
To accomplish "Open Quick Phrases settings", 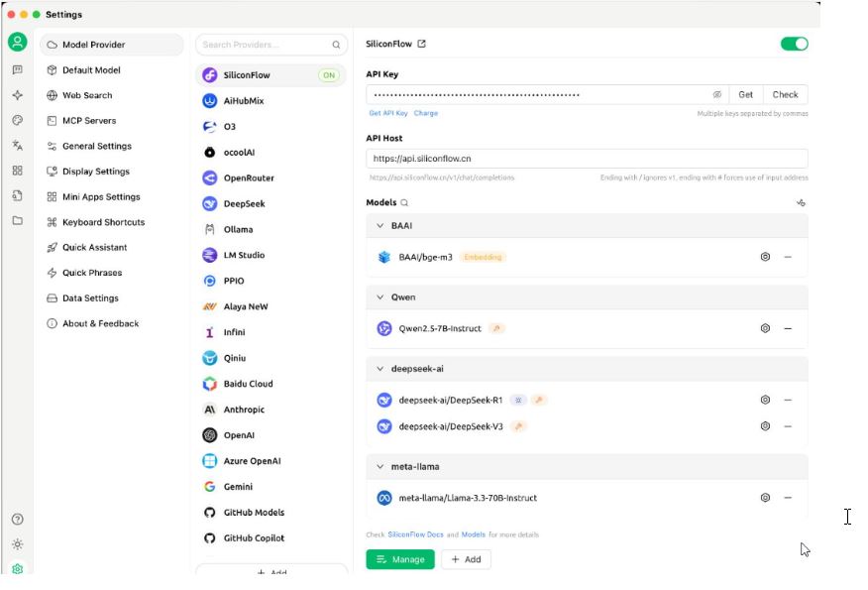I will 111,273.
